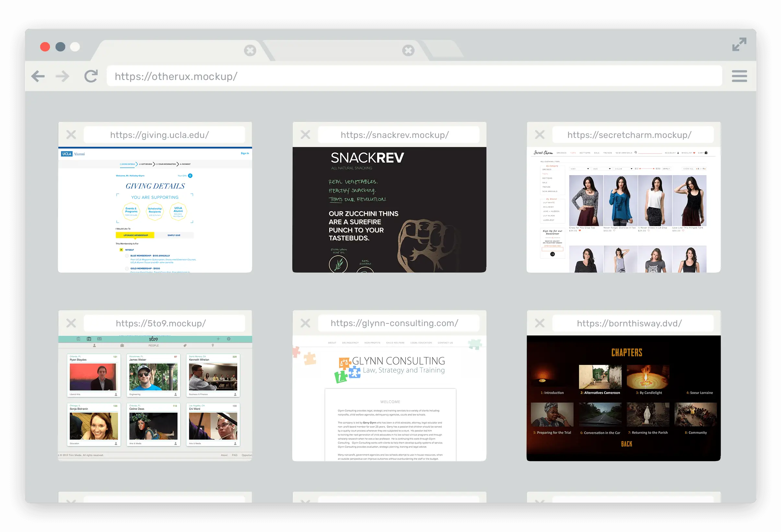Click the yellow Upgrade Membership button

point(135,235)
